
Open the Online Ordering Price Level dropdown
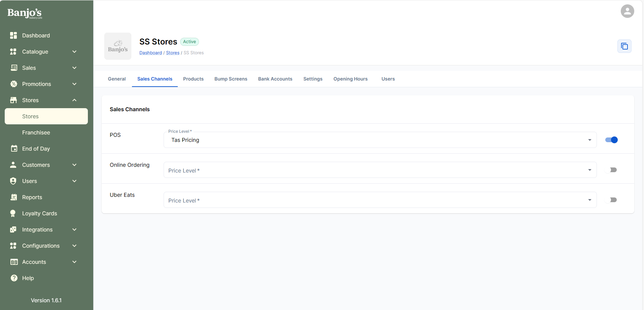pyautogui.click(x=380, y=170)
